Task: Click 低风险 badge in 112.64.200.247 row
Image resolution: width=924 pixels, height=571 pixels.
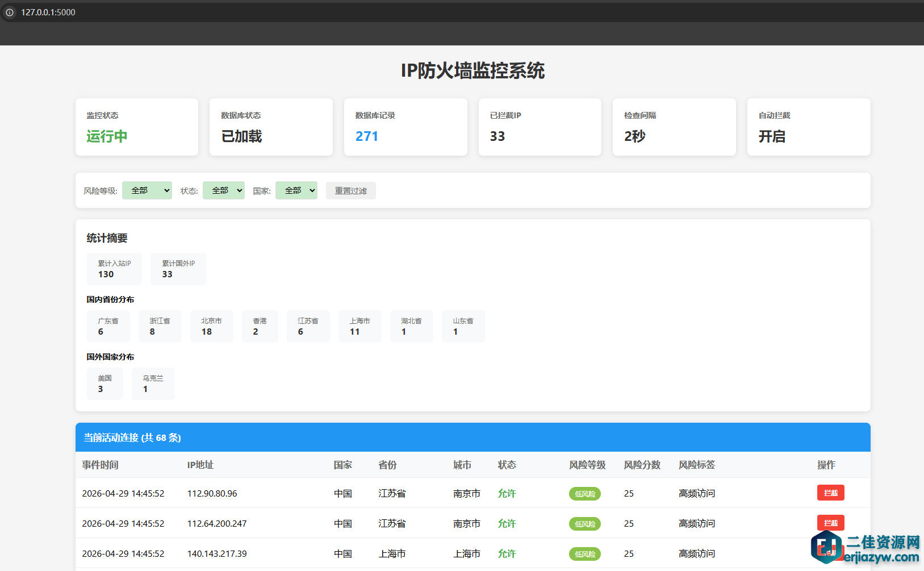Action: (x=585, y=524)
